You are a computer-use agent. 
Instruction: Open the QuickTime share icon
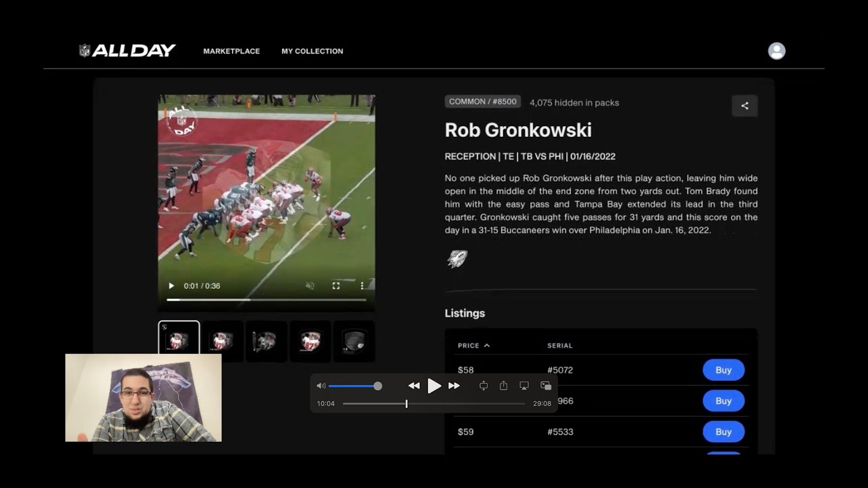pyautogui.click(x=503, y=386)
